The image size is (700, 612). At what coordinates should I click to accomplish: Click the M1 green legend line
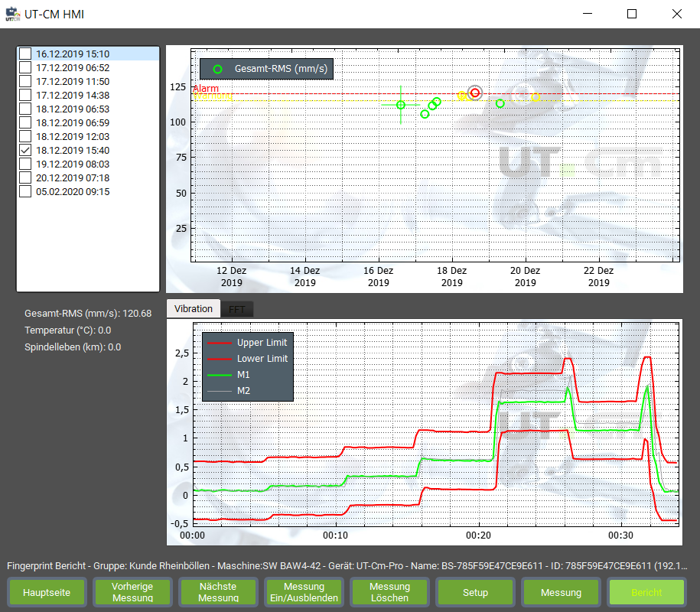pos(219,375)
